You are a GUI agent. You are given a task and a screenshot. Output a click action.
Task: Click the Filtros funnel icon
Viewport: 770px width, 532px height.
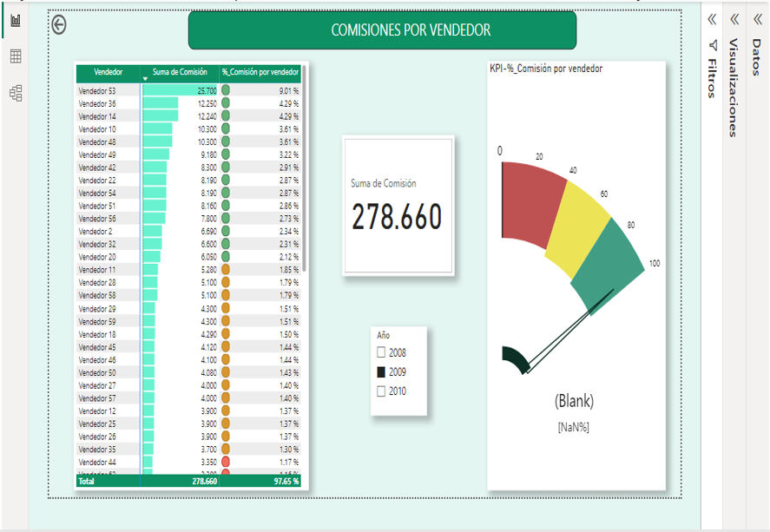[x=713, y=46]
